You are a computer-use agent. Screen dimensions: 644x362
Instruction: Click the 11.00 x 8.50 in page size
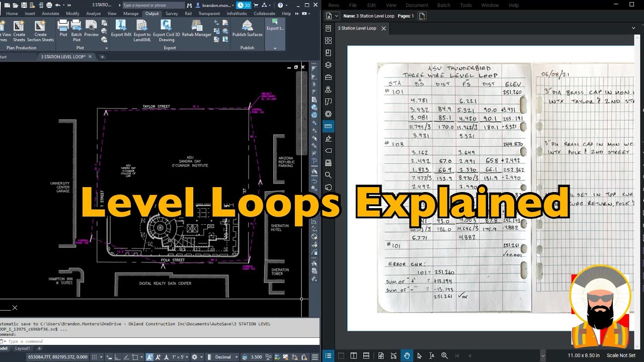584,355
